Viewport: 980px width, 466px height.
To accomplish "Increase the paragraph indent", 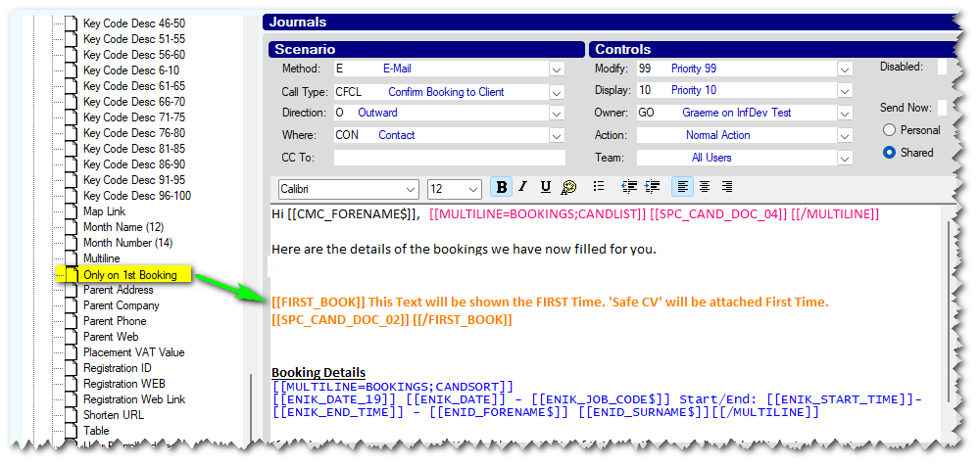I will coord(652,187).
